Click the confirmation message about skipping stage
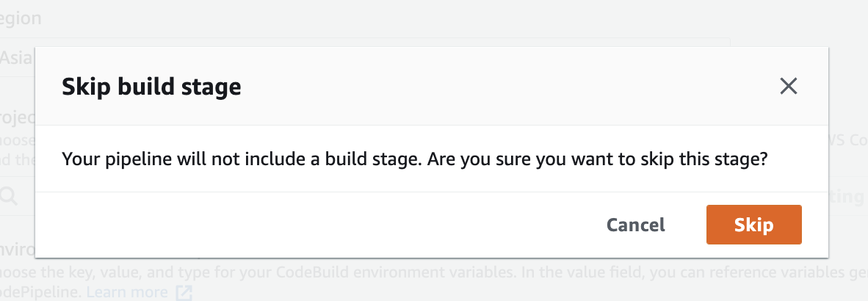Viewport: 868px width, 301px height. tap(414, 159)
